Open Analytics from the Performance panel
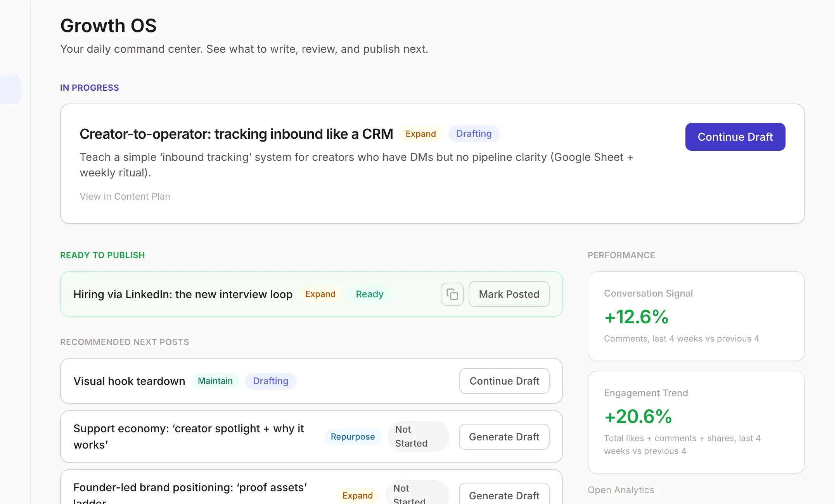 (621, 490)
